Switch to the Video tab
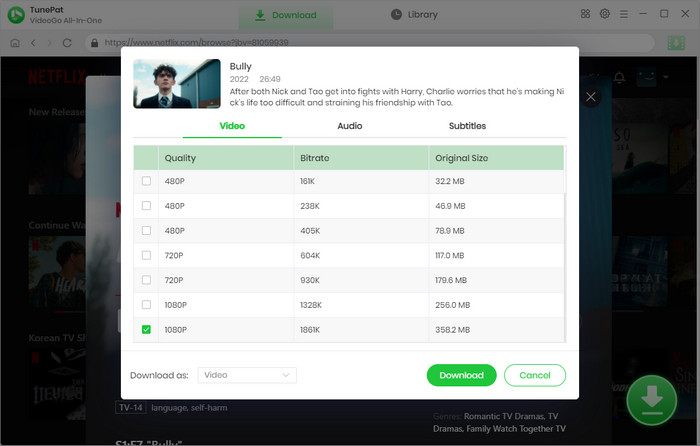The height and width of the screenshot is (446, 700). pos(232,126)
